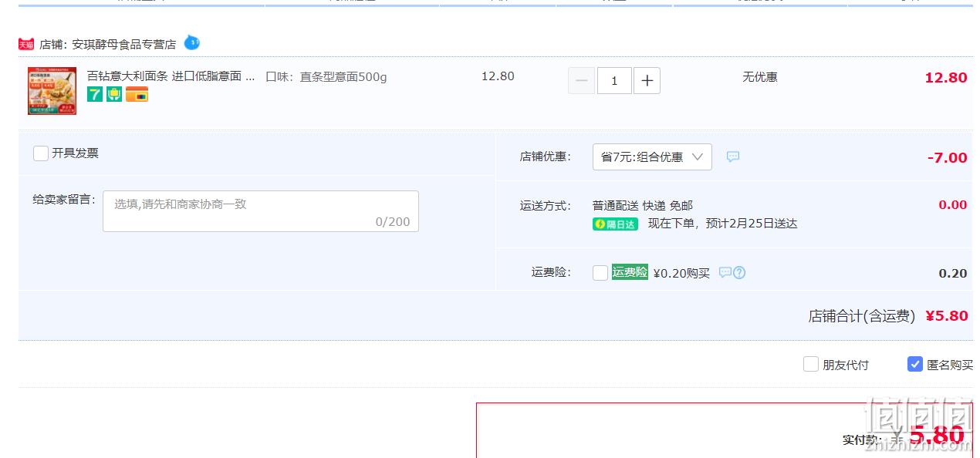Click the 预计2月25日送达 delivery estimate
The height and width of the screenshot is (458, 980).
click(x=752, y=224)
